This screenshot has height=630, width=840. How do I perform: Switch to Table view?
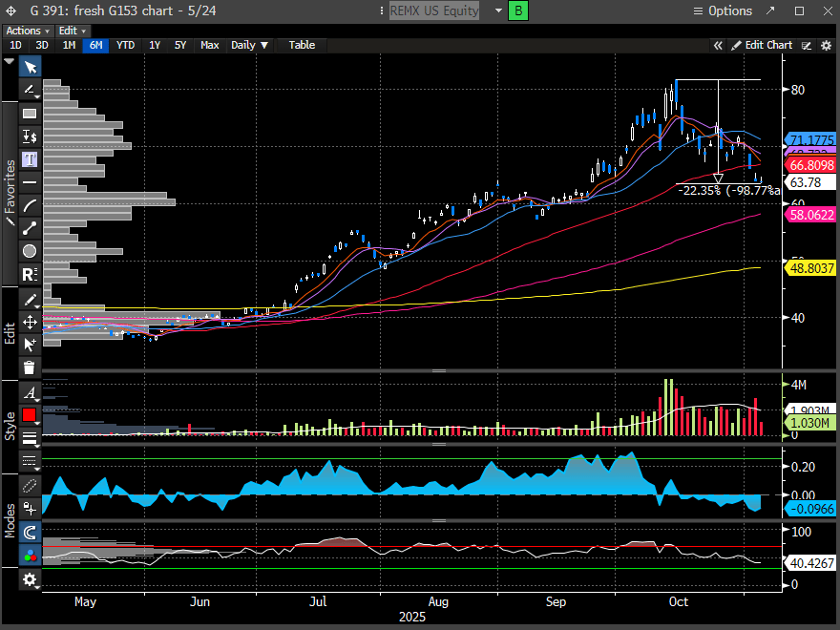302,45
